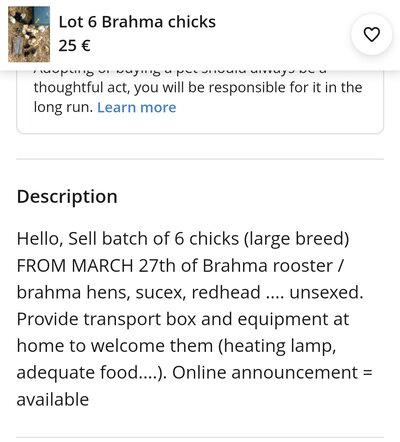Click the 25 € price label

tap(75, 46)
